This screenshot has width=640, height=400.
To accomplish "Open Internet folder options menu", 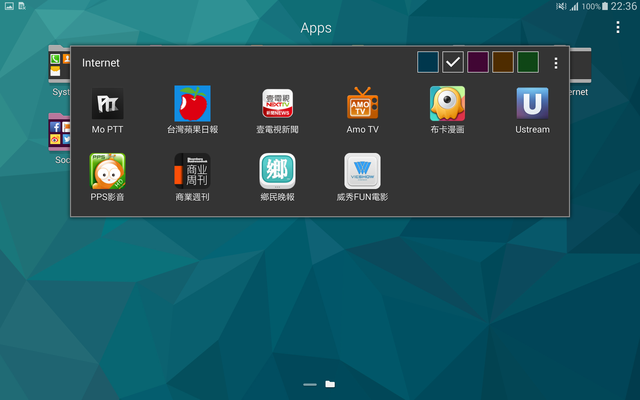I will [556, 63].
